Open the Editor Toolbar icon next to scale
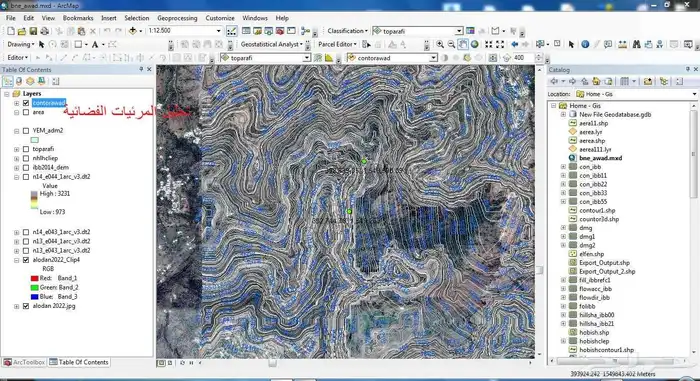700x381 pixels. click(231, 31)
